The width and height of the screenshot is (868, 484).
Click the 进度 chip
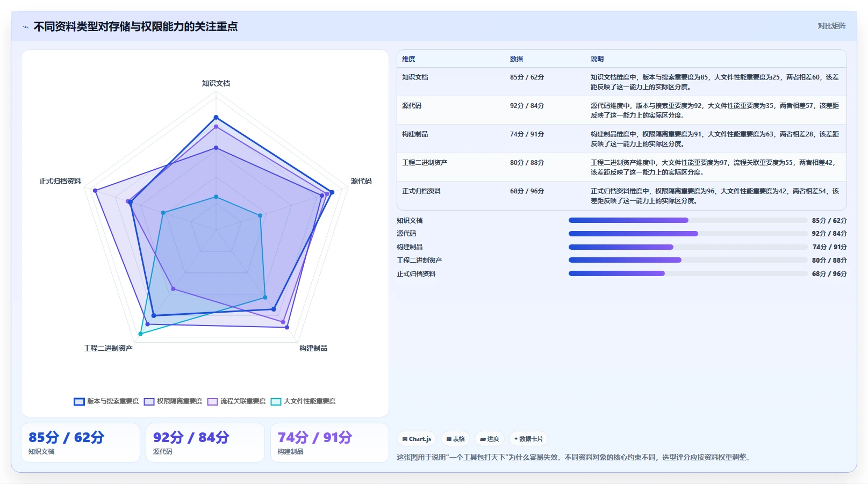[490, 439]
